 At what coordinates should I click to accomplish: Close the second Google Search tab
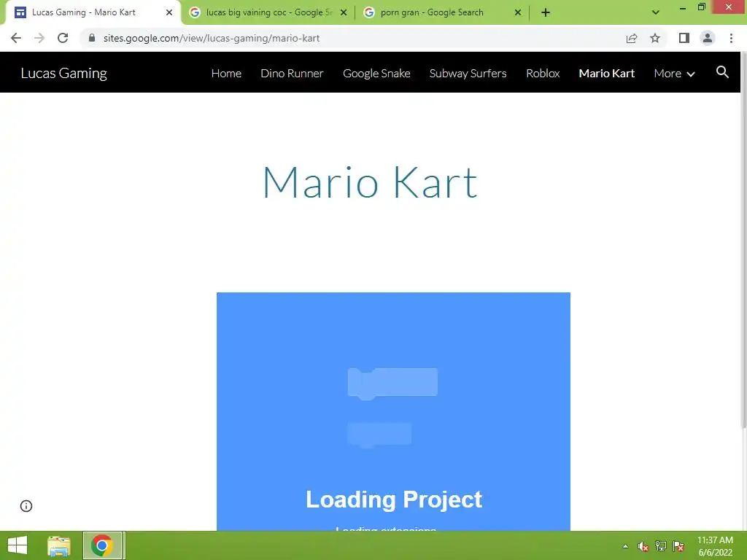tap(344, 12)
